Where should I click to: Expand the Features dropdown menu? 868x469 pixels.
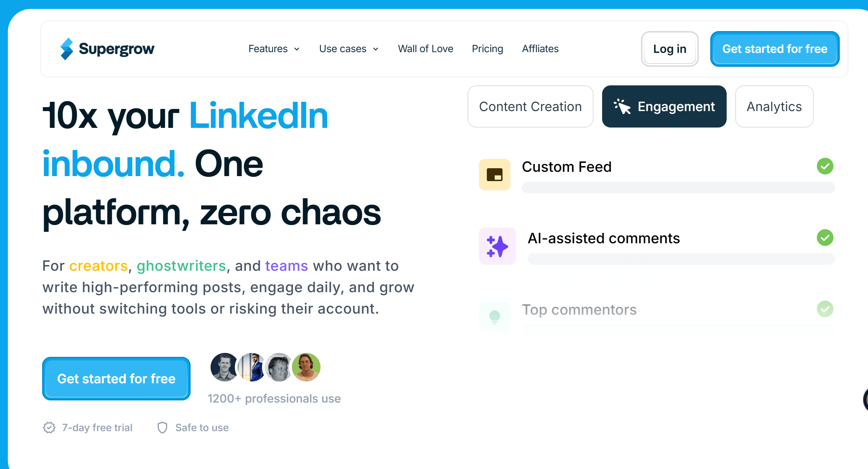[x=268, y=49]
